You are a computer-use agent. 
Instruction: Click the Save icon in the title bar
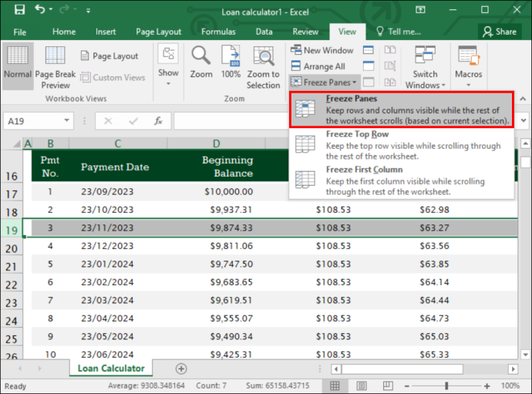[x=19, y=9]
